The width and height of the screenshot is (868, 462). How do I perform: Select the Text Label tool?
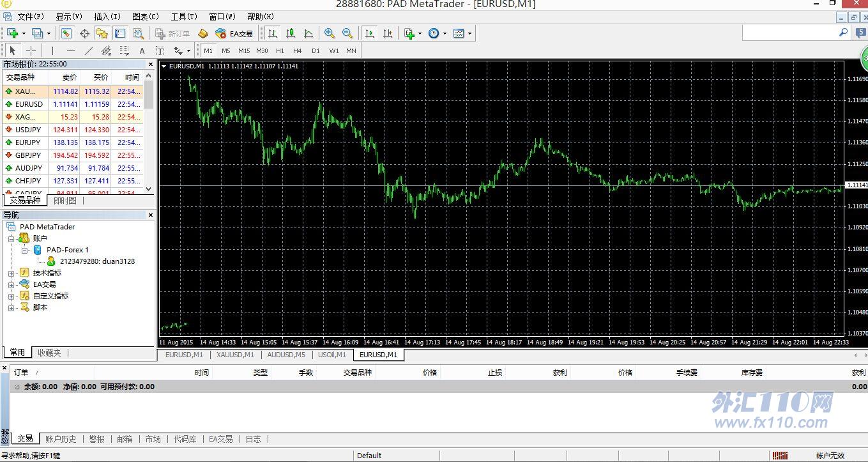(160, 50)
